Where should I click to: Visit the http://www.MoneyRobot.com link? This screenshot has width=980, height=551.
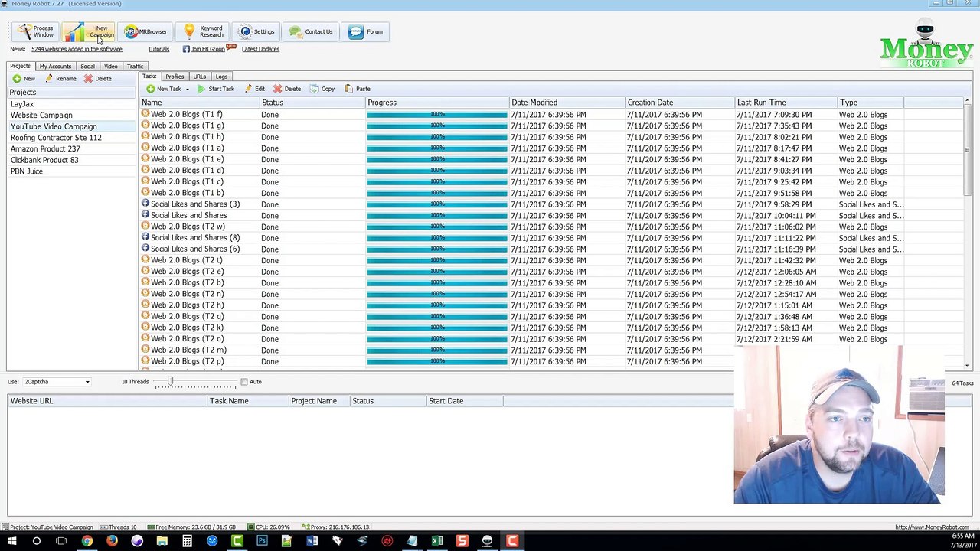tap(932, 527)
